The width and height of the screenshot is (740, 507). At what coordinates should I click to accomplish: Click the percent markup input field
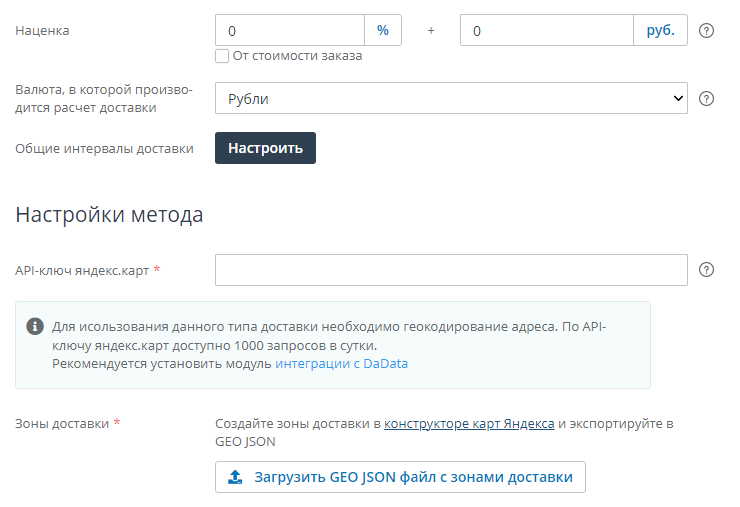(x=290, y=30)
